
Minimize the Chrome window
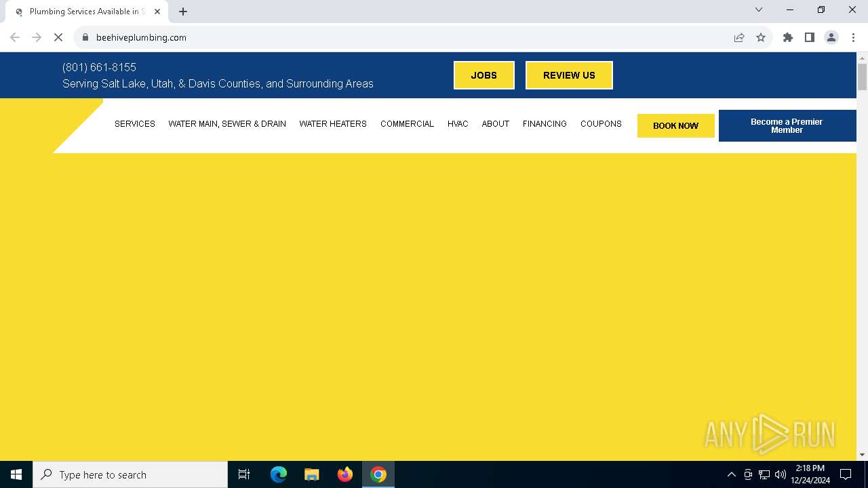790,9
